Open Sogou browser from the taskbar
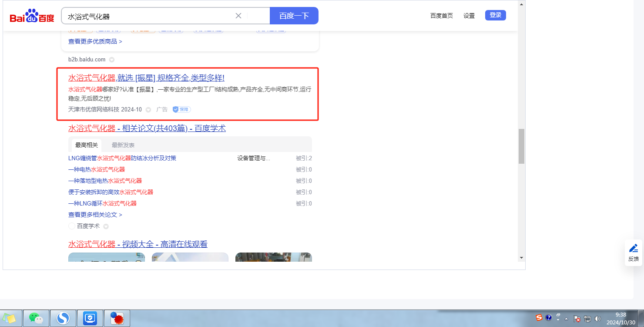This screenshot has height=327, width=644. (x=63, y=319)
